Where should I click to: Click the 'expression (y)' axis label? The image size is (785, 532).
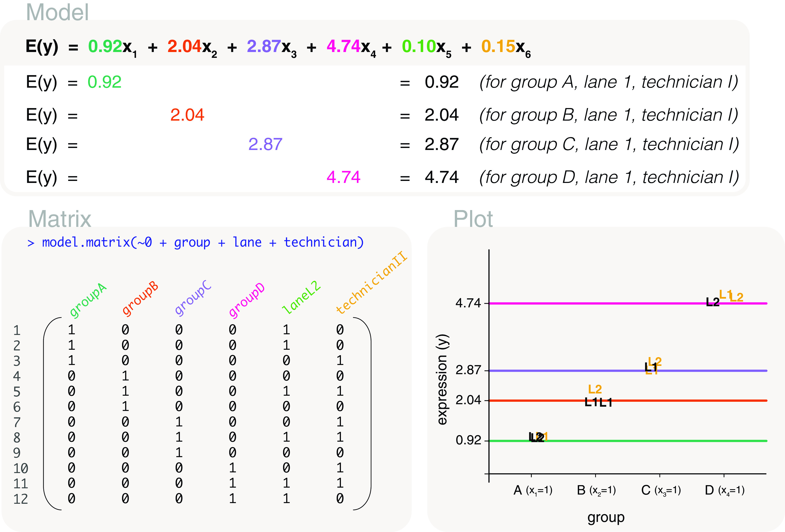[443, 379]
